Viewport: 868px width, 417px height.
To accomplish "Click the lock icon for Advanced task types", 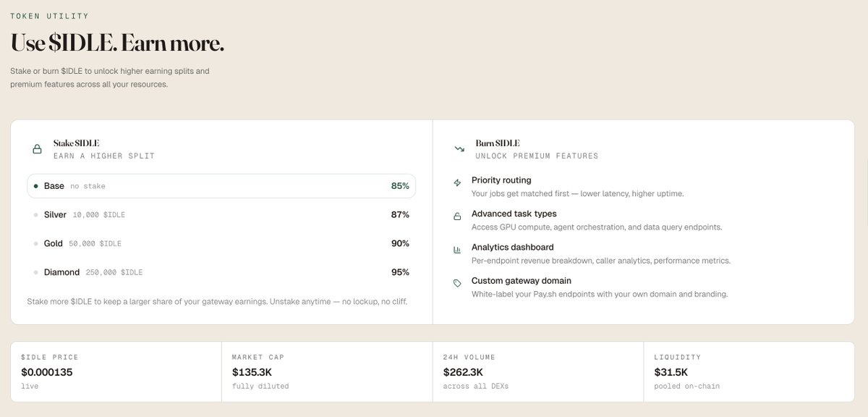I will [457, 216].
